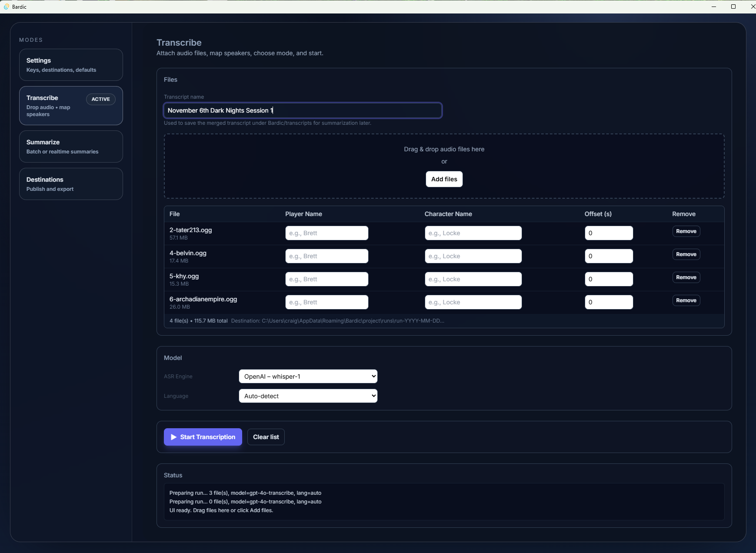
Task: Click the Destination path text under the table
Action: point(338,321)
